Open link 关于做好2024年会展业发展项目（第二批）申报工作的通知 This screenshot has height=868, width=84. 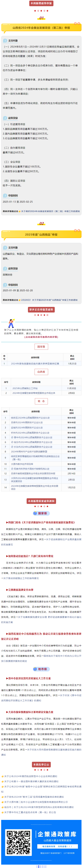[x=51, y=211]
